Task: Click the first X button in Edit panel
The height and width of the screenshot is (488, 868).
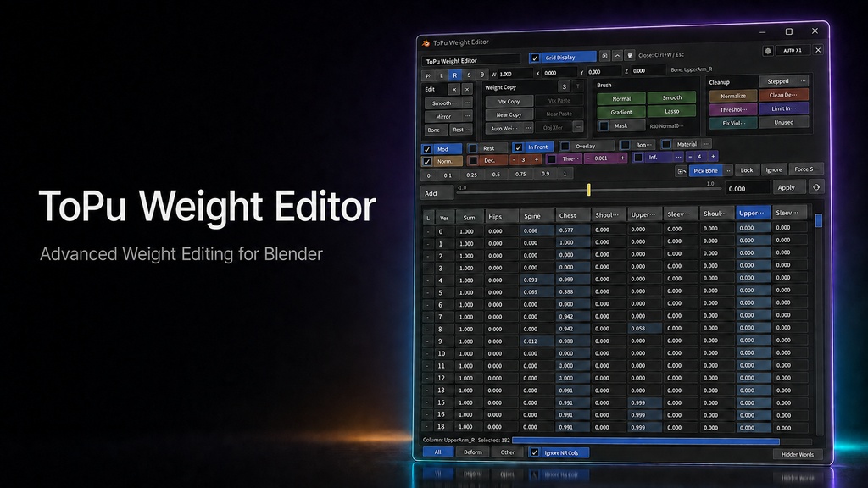Action: [454, 89]
